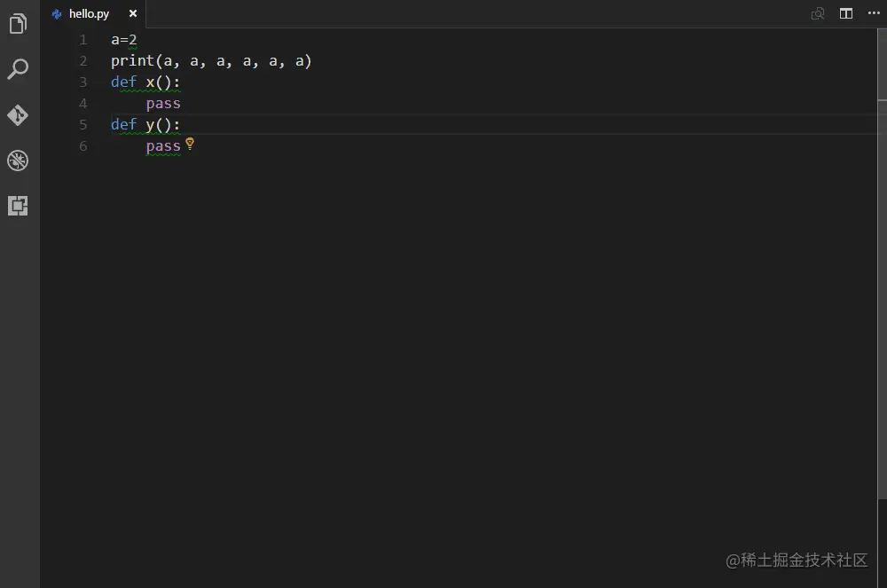This screenshot has width=887, height=588.
Task: Close the hello.py tab
Action: (133, 14)
